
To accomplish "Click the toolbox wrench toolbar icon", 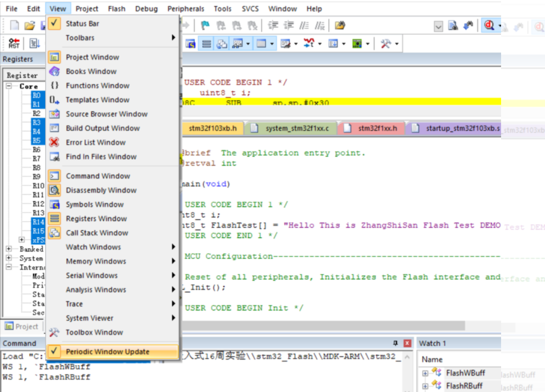I will [385, 44].
